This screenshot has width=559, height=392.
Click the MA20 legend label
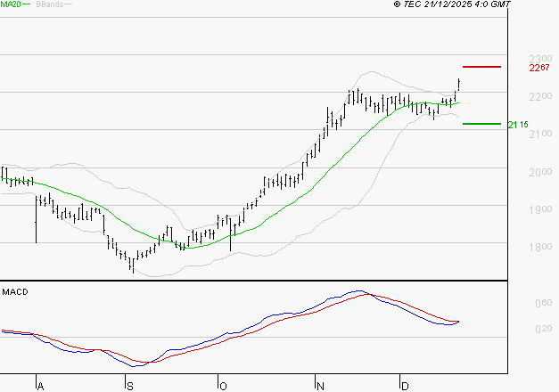pyautogui.click(x=11, y=4)
